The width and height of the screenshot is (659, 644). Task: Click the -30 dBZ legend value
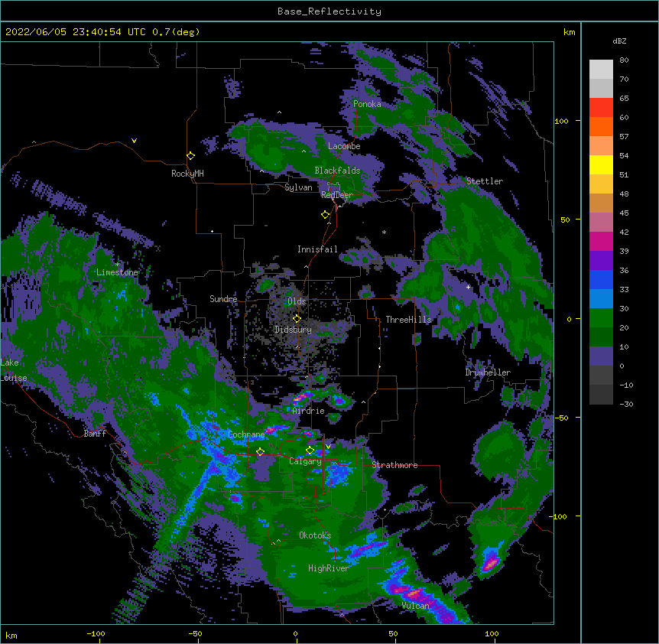tap(626, 404)
